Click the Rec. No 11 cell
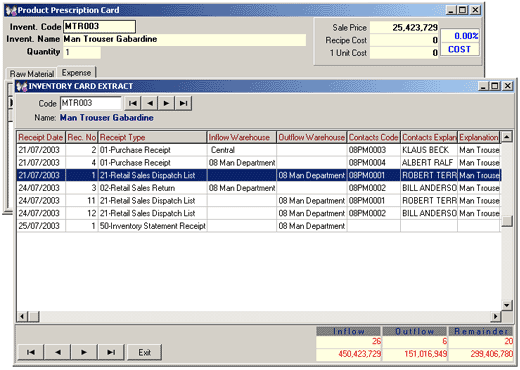 click(82, 201)
